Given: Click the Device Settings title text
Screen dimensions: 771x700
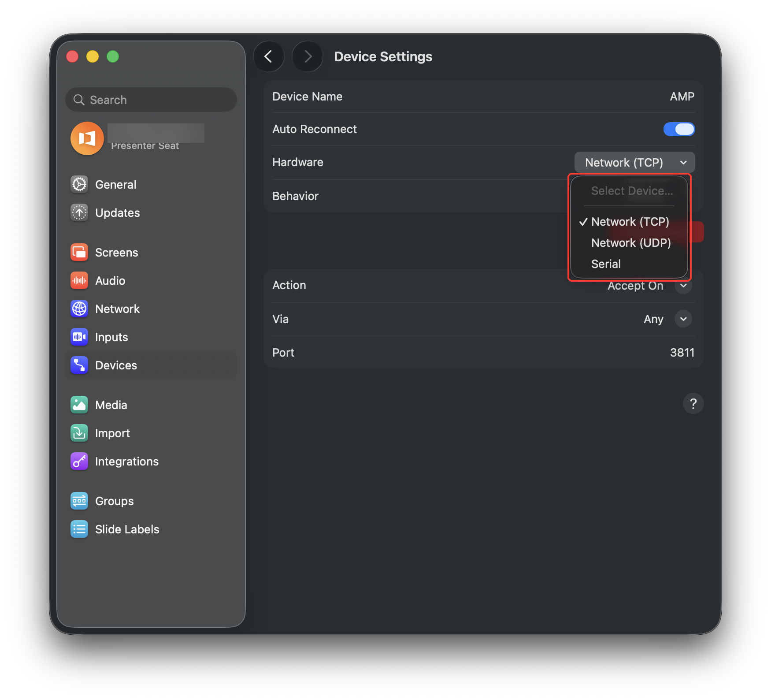Looking at the screenshot, I should click(x=383, y=56).
